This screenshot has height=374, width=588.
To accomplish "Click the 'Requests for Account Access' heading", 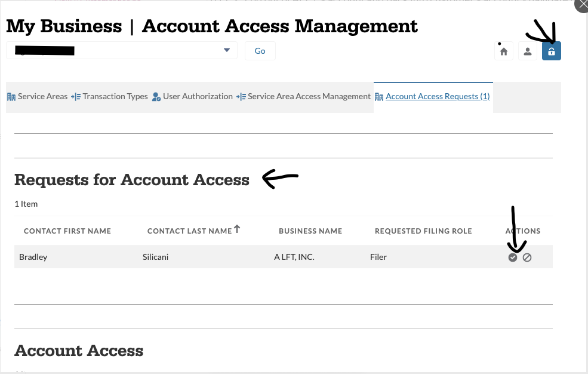I will coord(131,180).
